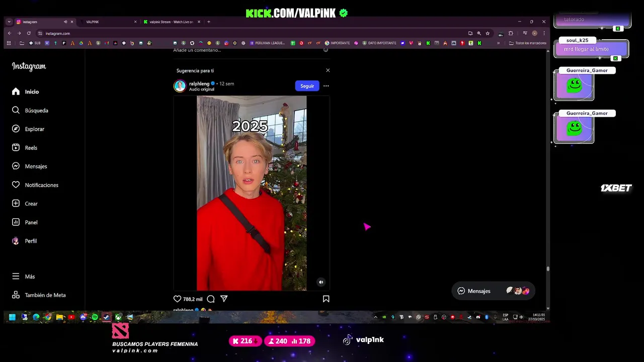
Task: Go to Explorar in the sidebar
Action: coord(28,129)
